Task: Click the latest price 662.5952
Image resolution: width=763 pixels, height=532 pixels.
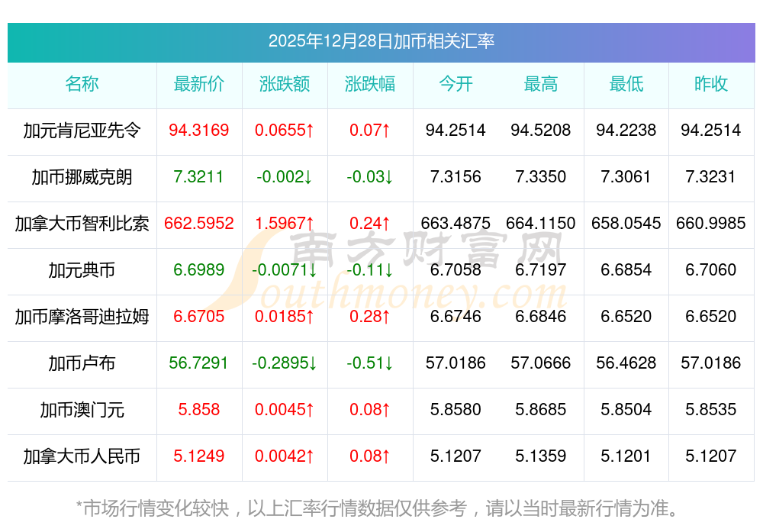Action: tap(199, 224)
